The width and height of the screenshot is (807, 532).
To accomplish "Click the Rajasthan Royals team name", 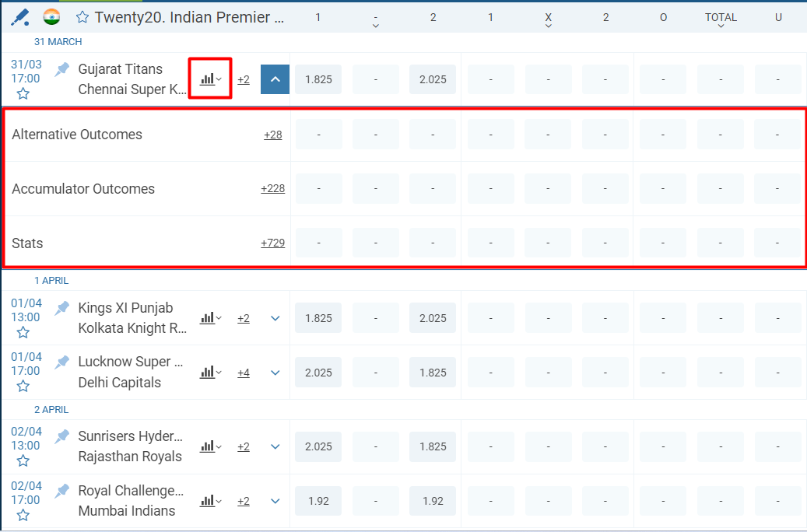I will click(x=130, y=457).
